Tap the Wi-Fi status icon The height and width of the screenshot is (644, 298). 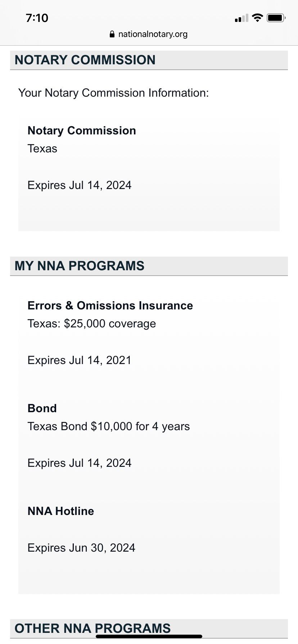257,18
